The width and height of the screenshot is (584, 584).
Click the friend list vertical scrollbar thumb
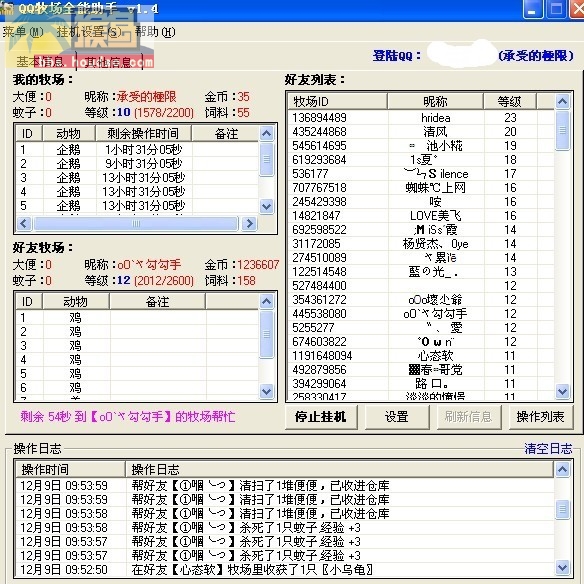562,130
